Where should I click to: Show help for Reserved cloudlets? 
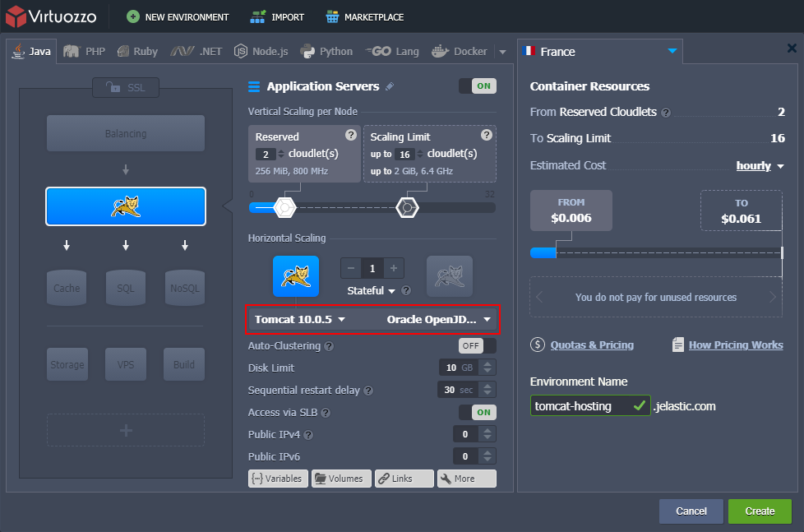point(351,135)
